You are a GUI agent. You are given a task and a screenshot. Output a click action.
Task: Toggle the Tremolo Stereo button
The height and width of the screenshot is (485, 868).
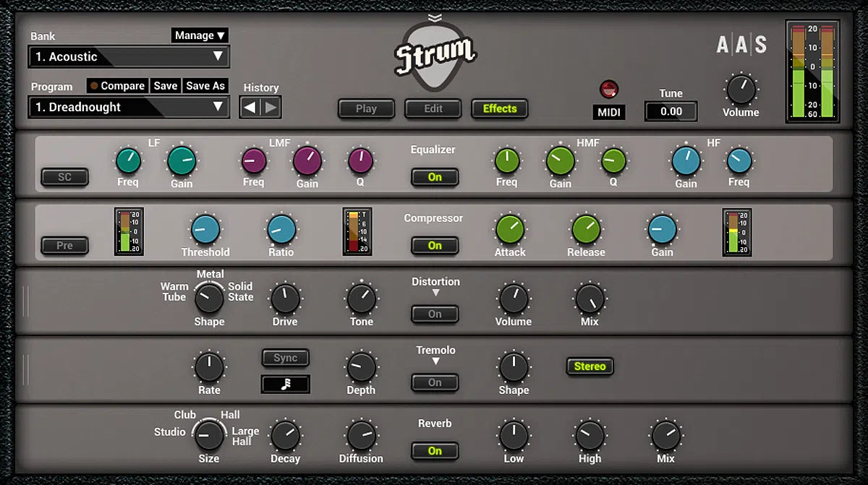590,366
